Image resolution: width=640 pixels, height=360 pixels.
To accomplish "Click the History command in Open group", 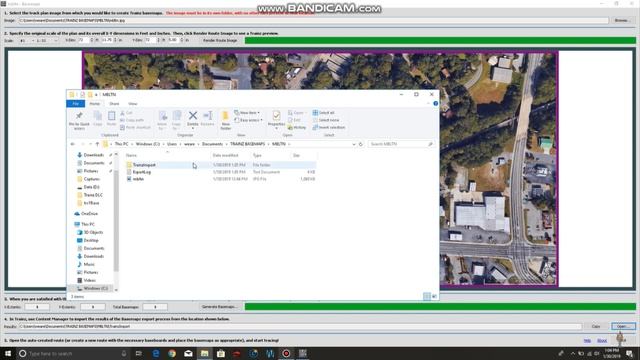I will point(297,127).
